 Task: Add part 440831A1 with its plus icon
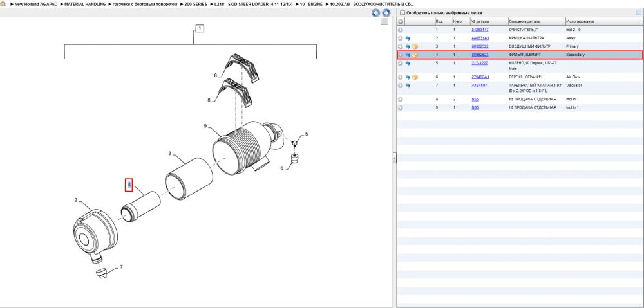401,38
